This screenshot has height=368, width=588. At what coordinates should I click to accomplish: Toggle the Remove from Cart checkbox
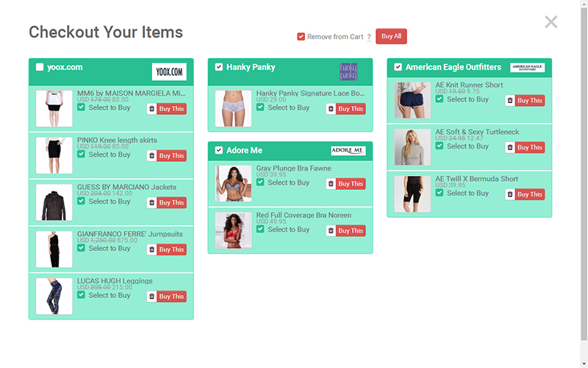(x=301, y=36)
